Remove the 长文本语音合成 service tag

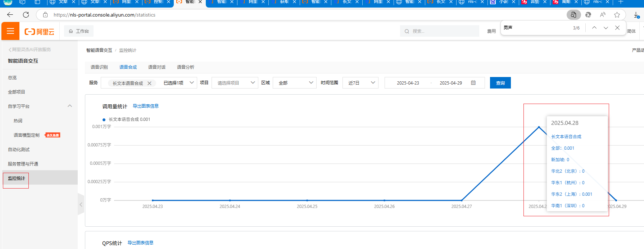pyautogui.click(x=149, y=83)
